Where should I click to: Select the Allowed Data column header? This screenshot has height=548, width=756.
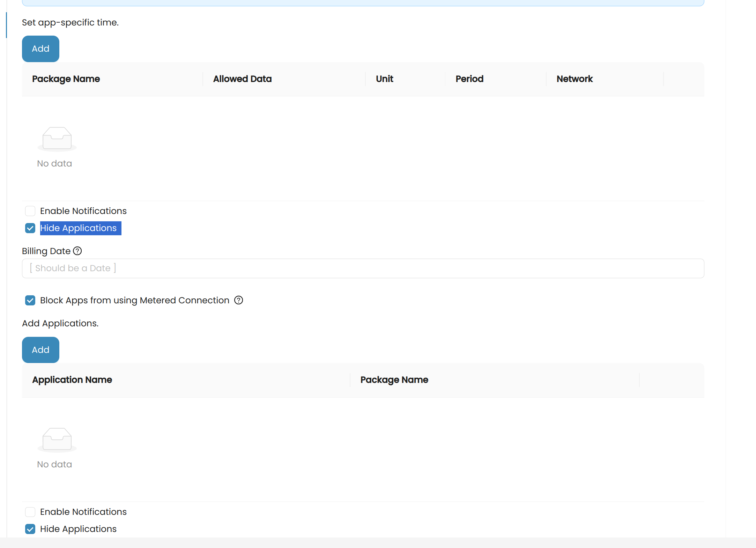coord(242,79)
